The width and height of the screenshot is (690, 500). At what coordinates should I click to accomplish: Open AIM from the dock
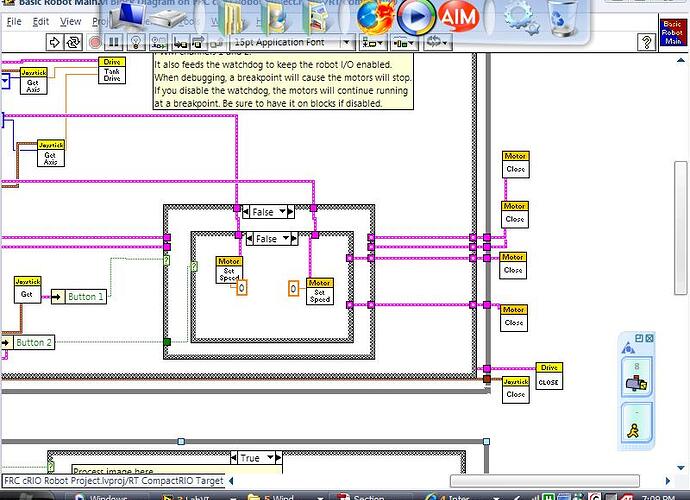458,17
